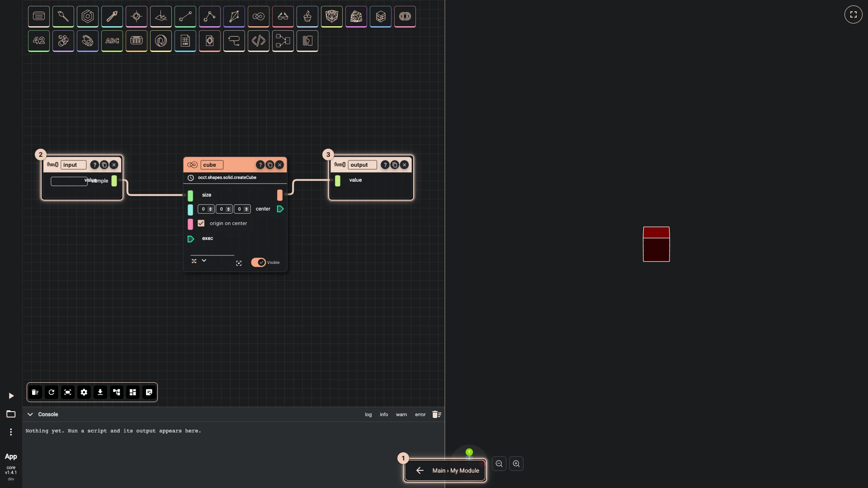Click the ABC text node category

pyautogui.click(x=112, y=41)
